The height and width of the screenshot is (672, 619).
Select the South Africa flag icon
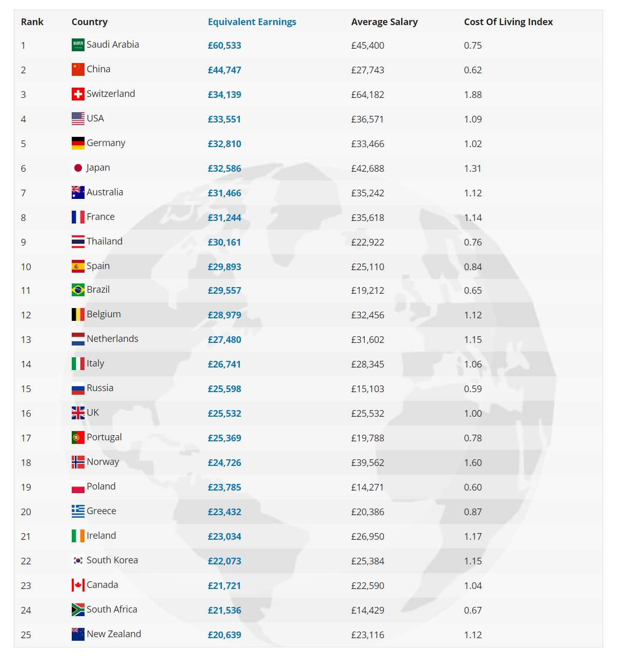78,610
